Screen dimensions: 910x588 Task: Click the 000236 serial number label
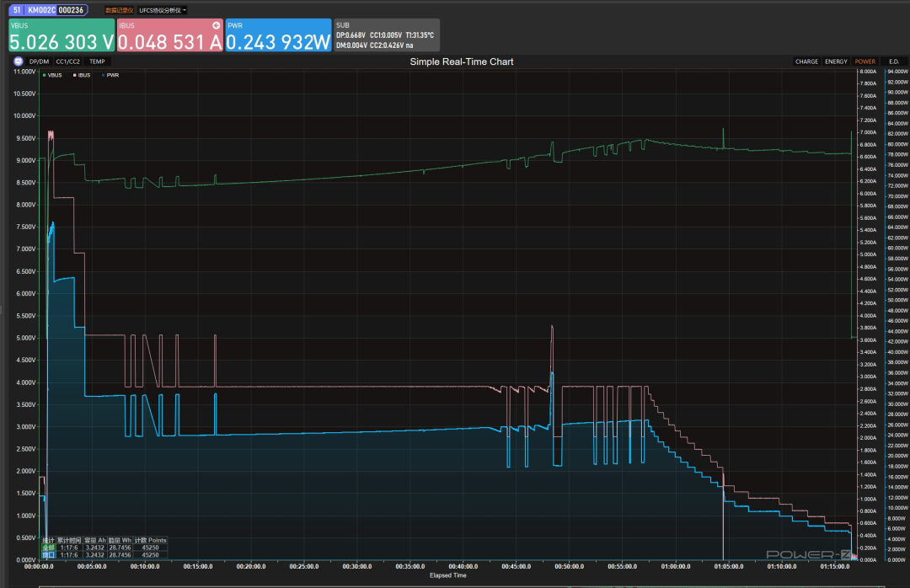71,10
